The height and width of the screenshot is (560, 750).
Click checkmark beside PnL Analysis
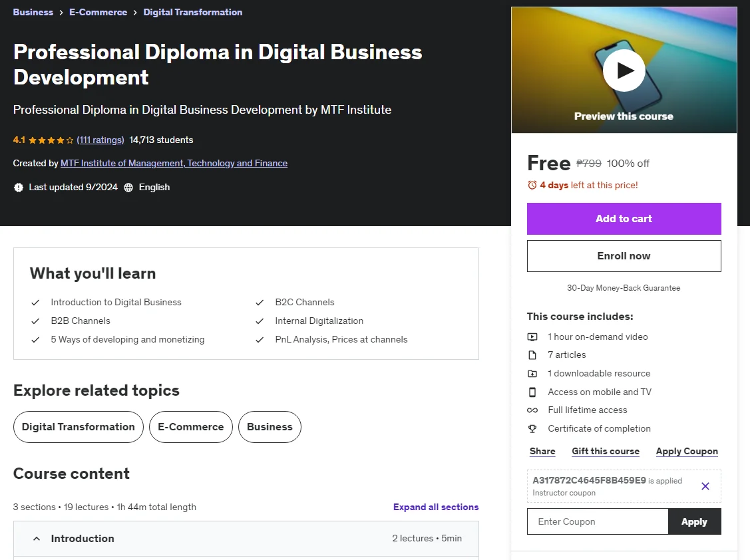coord(260,340)
